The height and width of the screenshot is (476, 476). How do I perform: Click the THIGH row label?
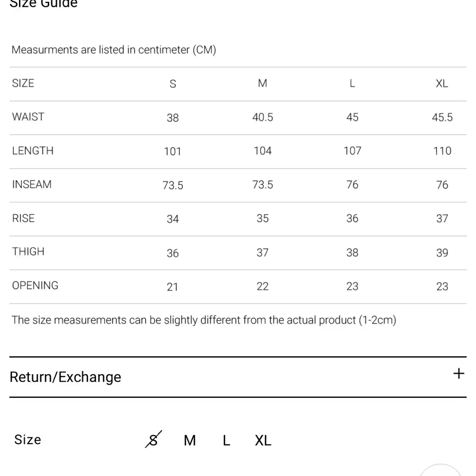pyautogui.click(x=28, y=252)
